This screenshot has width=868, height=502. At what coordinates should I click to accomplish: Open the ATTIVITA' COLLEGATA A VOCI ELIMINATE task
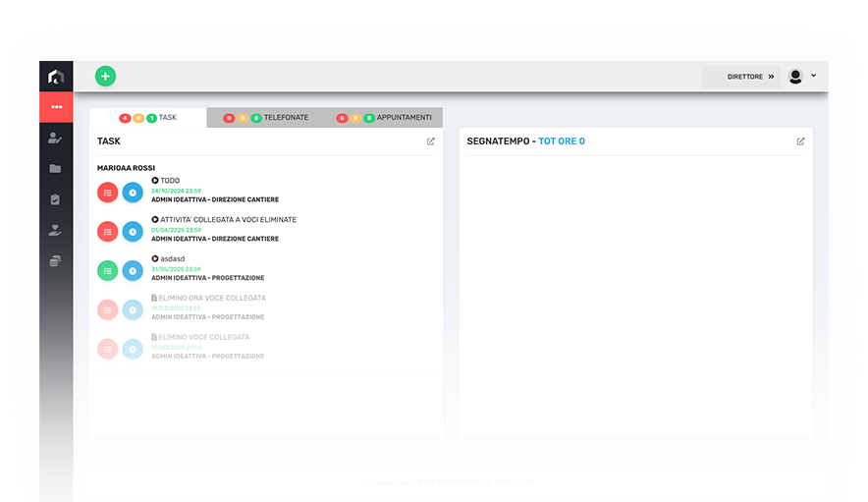click(x=228, y=220)
